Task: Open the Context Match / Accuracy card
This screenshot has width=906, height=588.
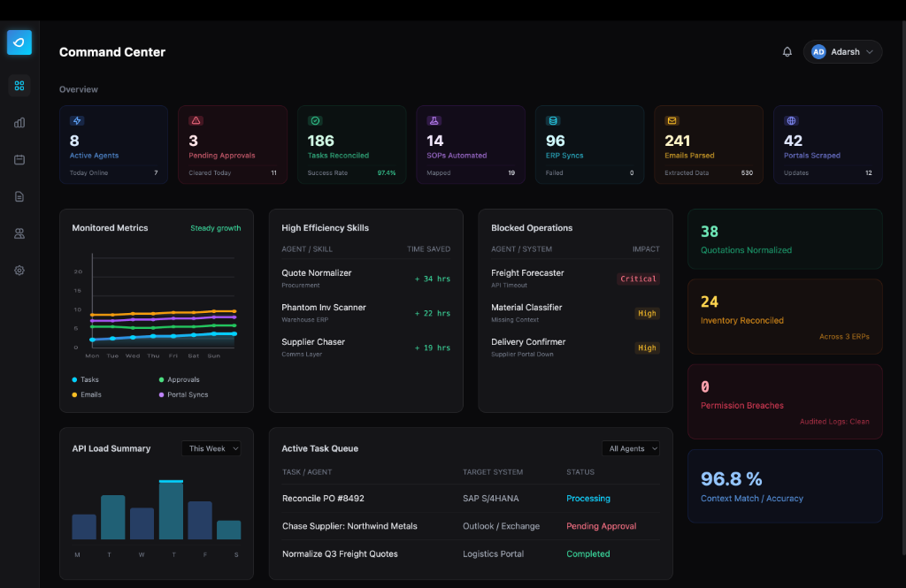Action: [x=785, y=485]
